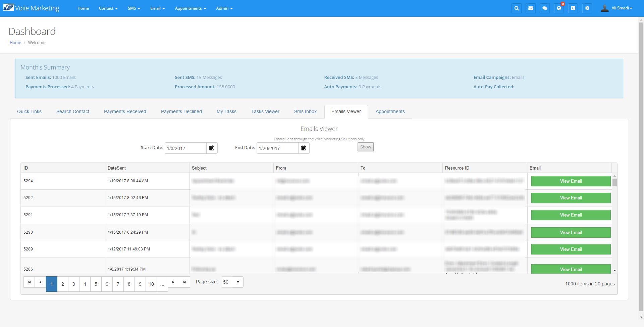Click the Resource ID column header

(x=485, y=168)
